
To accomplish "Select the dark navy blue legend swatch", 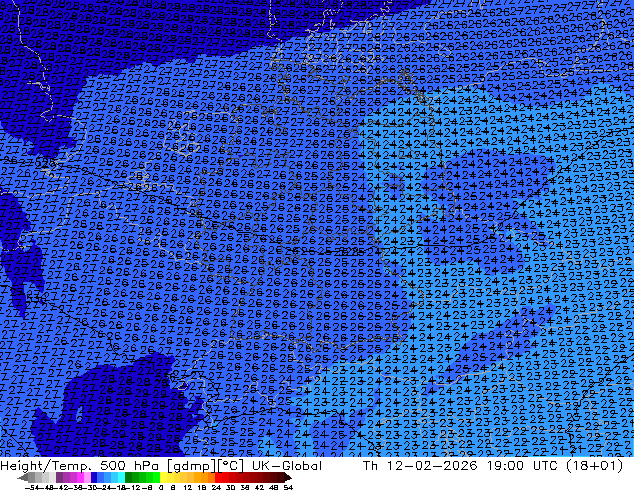I will (94, 478).
